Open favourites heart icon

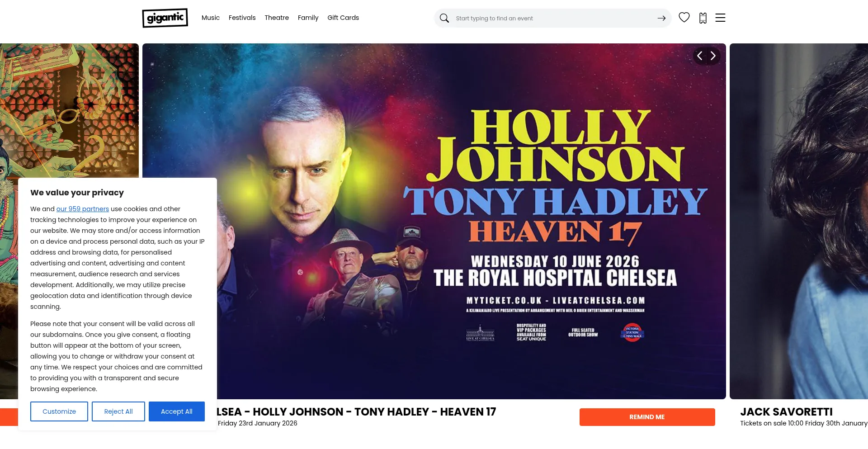[x=684, y=18]
